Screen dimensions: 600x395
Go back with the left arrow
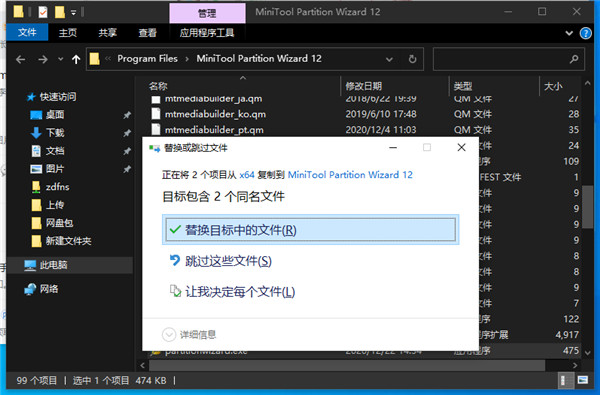pyautogui.click(x=21, y=59)
